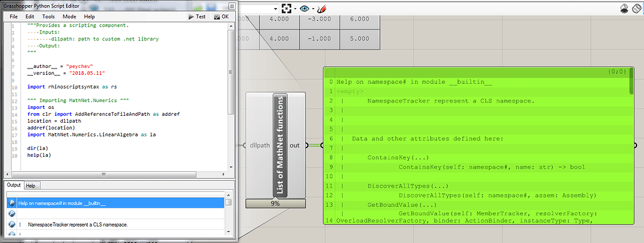Open the Tools menu in script editor
Viewport: 644px width, 243px height.
click(x=48, y=17)
